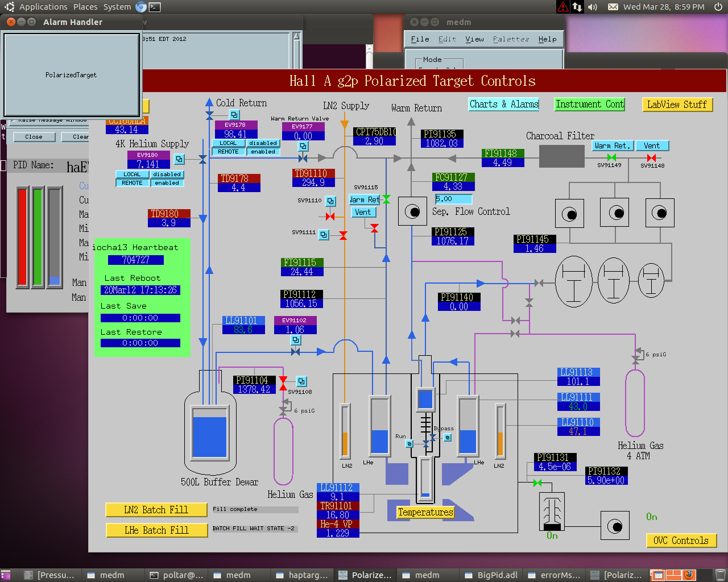Open the Bypass valve display icon

[448, 437]
